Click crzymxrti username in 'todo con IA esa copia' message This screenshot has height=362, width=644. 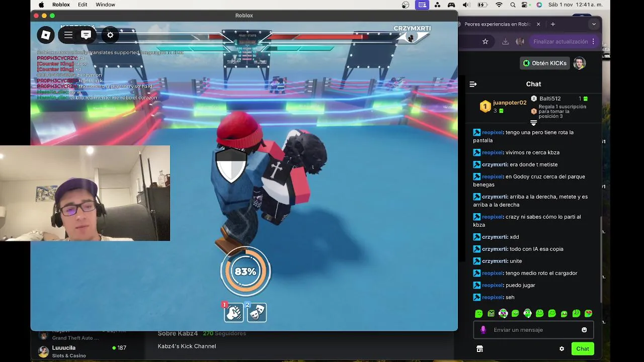(x=495, y=249)
